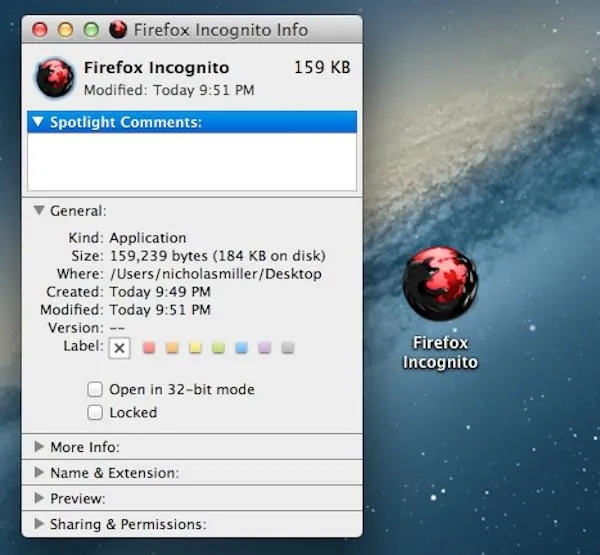Click the Version value dashes
Image resolution: width=600 pixels, height=555 pixels.
coord(117,328)
